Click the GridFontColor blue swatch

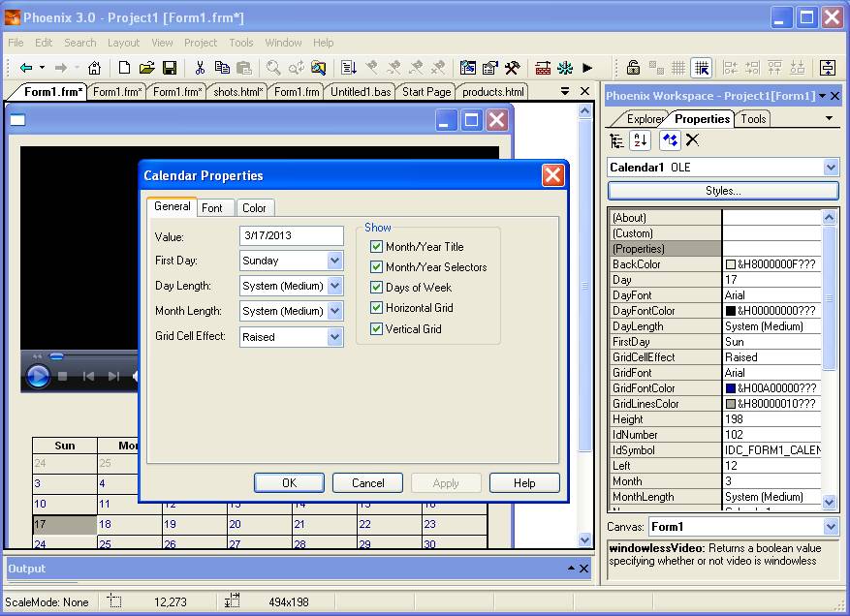[730, 388]
